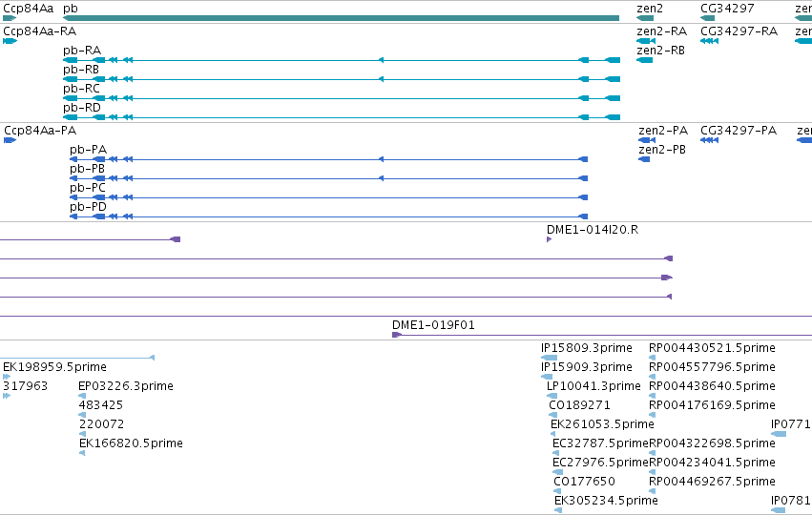Select the pb-PD protein label
Screen dimensions: 812x515
pyautogui.click(x=88, y=207)
